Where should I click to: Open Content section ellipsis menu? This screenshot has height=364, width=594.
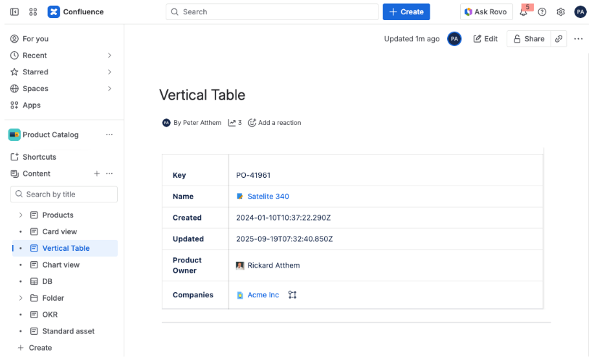coord(109,173)
